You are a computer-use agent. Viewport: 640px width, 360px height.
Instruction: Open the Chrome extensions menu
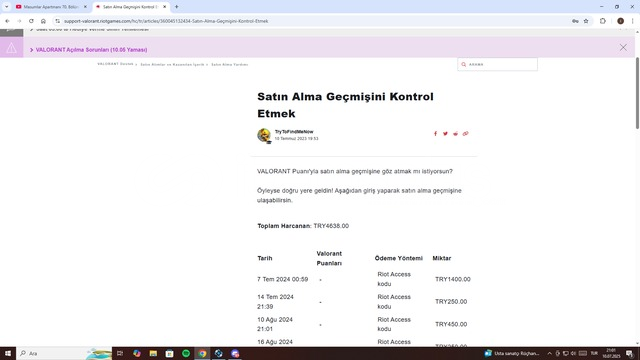tap(603, 21)
